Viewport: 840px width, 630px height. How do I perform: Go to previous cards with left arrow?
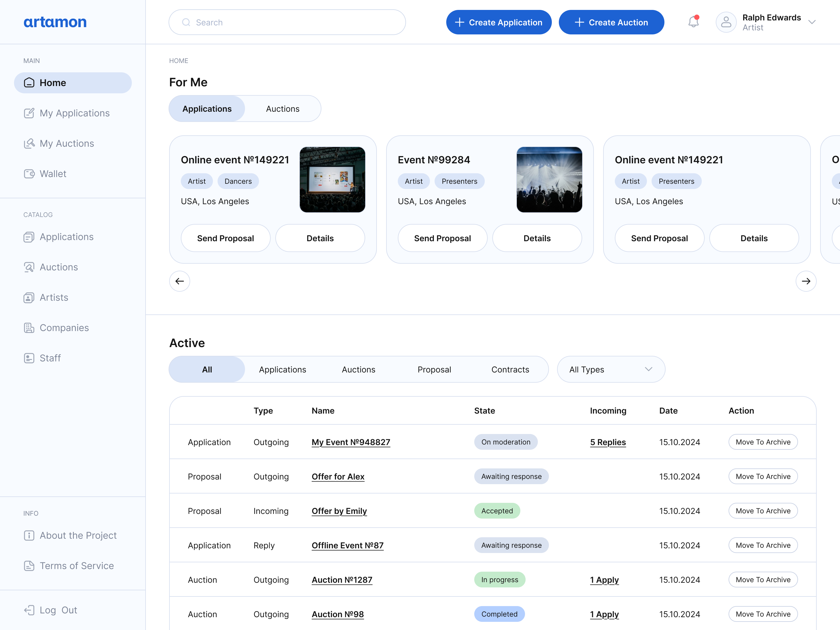click(x=180, y=281)
